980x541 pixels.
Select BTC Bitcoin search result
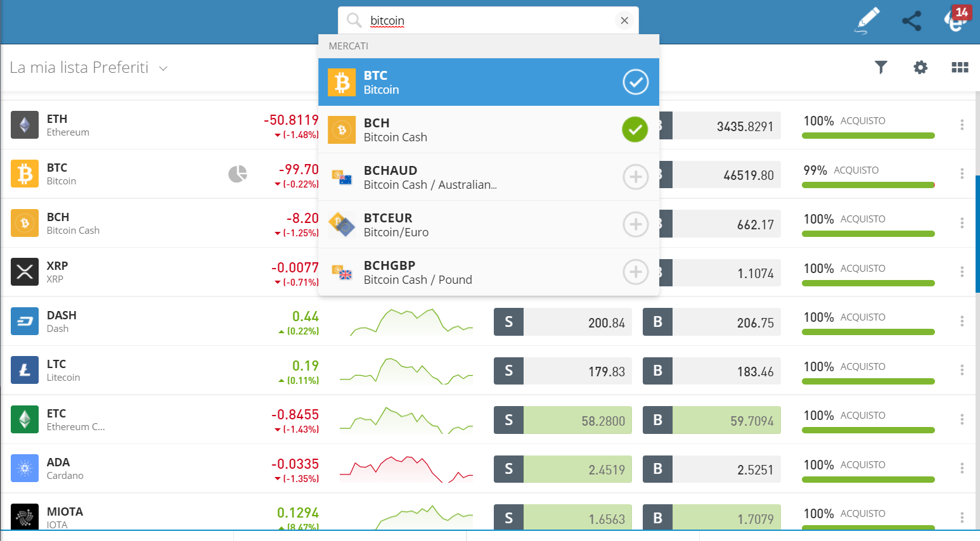pos(489,82)
